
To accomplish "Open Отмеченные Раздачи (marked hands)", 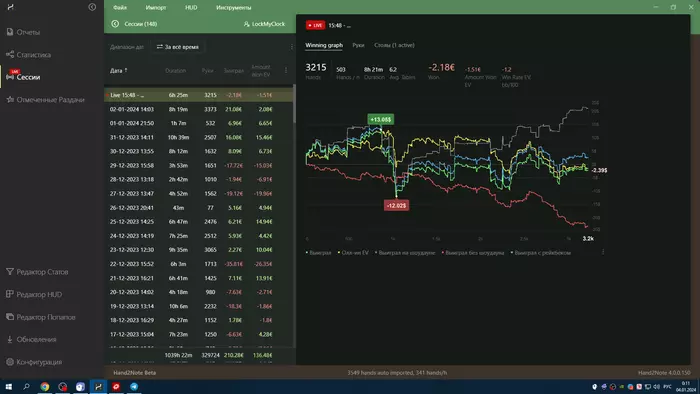I will (x=45, y=100).
